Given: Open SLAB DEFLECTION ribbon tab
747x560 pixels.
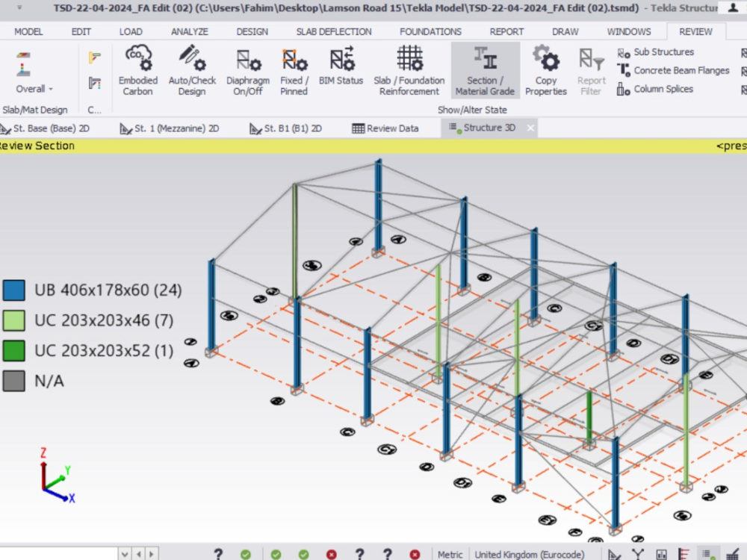Looking at the screenshot, I should coord(334,32).
